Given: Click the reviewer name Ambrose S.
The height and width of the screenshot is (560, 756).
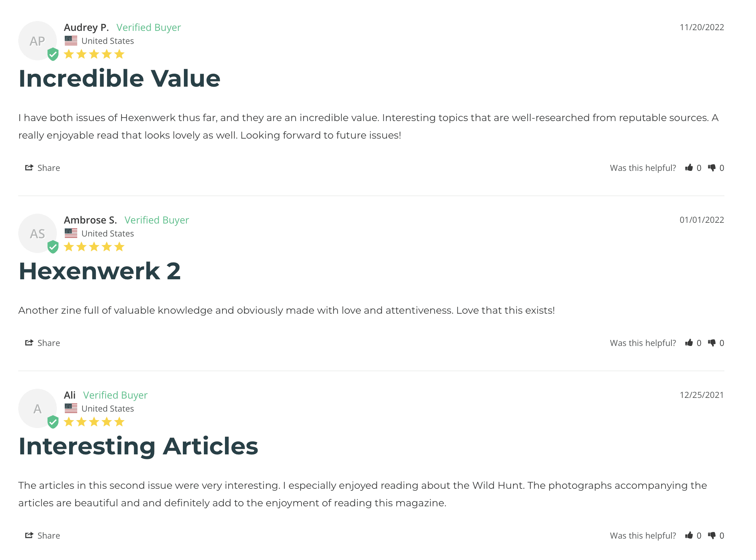Looking at the screenshot, I should tap(90, 220).
